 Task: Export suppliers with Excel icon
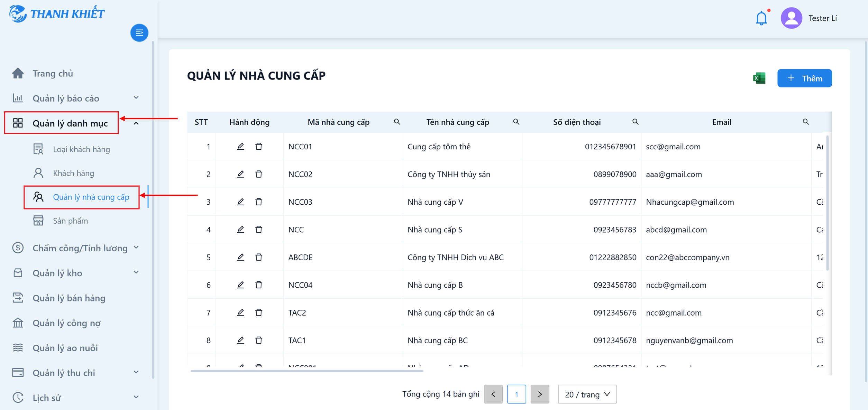pyautogui.click(x=759, y=78)
